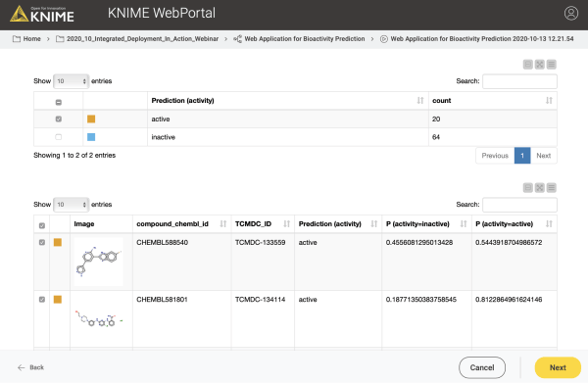Image resolution: width=588 pixels, height=383 pixels.
Task: Click count value 64
Action: [436, 137]
